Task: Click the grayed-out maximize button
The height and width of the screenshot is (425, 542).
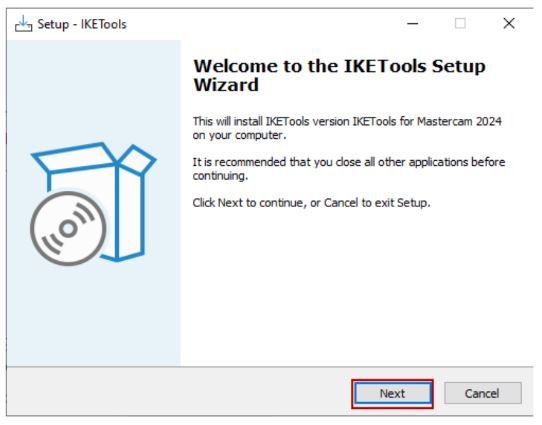Action: 460,24
